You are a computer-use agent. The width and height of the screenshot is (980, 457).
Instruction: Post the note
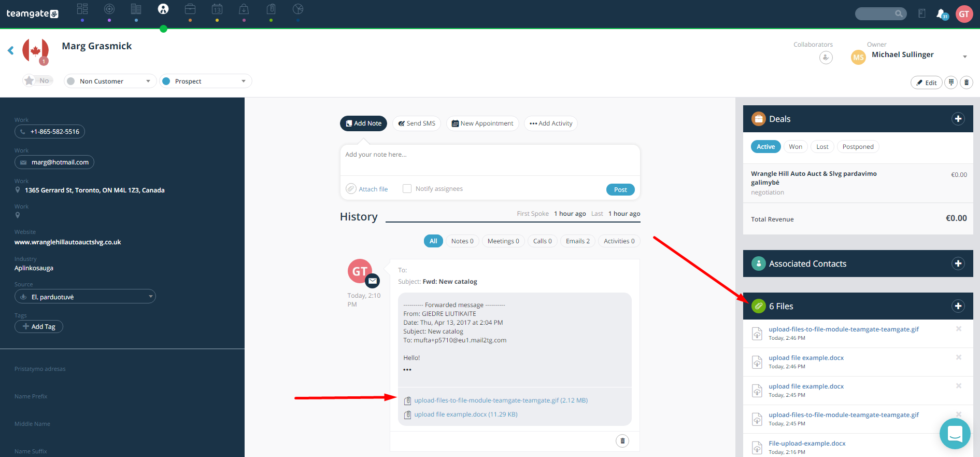[x=620, y=189]
